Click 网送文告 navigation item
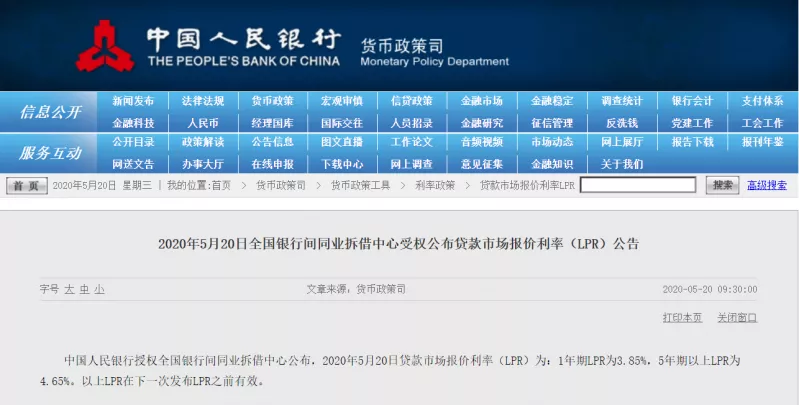 (133, 164)
